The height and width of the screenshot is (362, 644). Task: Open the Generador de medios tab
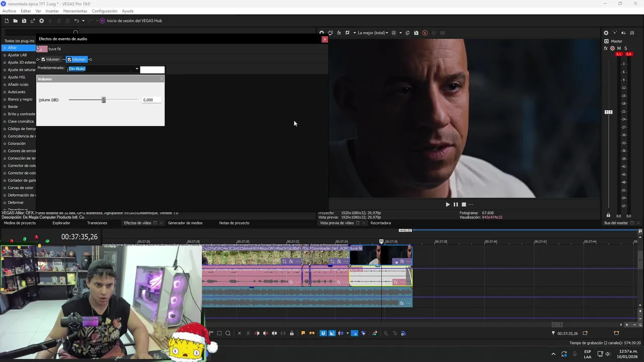[x=185, y=223]
